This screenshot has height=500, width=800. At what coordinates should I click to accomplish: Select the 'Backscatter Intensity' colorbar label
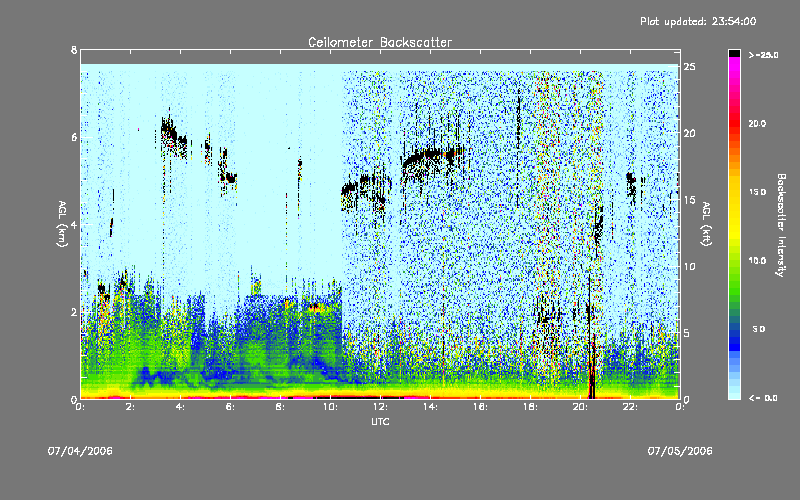(x=781, y=225)
